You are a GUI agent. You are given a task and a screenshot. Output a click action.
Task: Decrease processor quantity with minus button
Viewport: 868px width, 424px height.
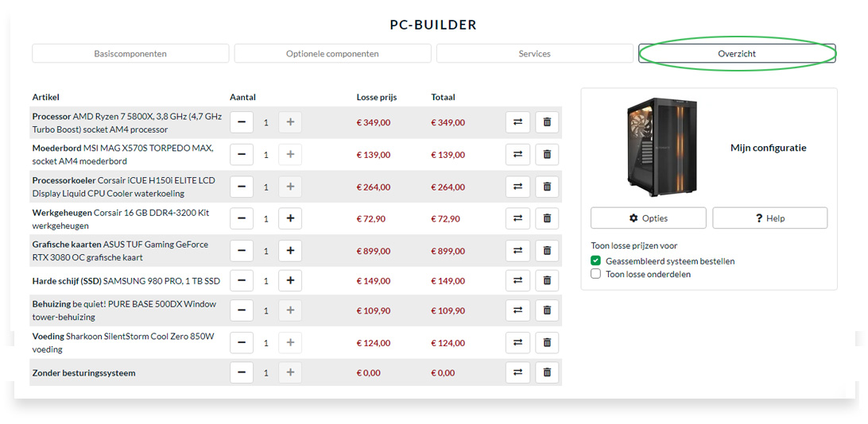[x=242, y=122]
